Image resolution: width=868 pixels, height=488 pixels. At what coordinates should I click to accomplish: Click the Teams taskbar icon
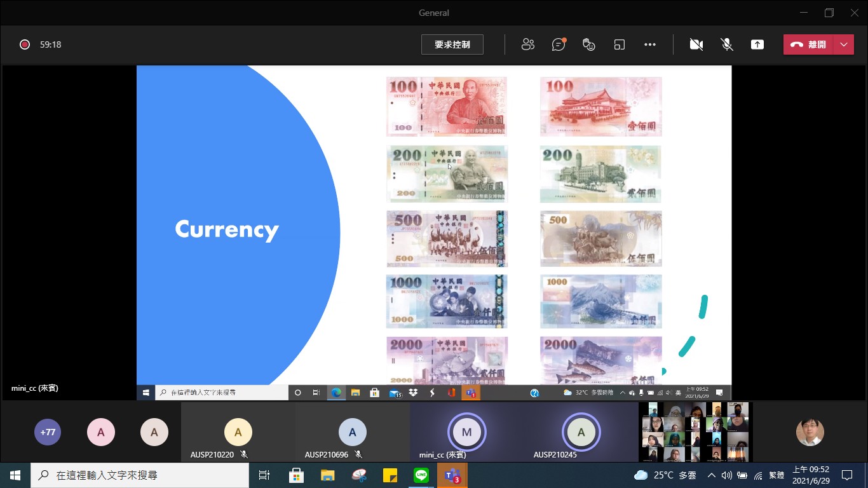point(452,475)
